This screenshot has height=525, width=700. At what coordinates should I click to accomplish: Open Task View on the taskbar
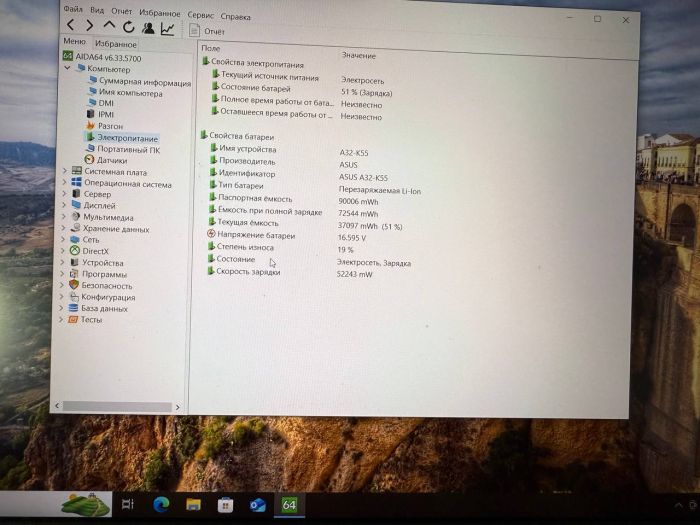[x=128, y=504]
